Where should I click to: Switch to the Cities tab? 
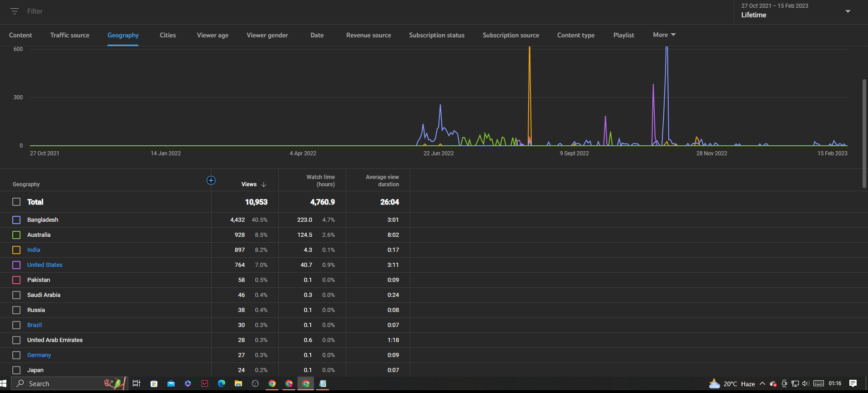coord(168,35)
